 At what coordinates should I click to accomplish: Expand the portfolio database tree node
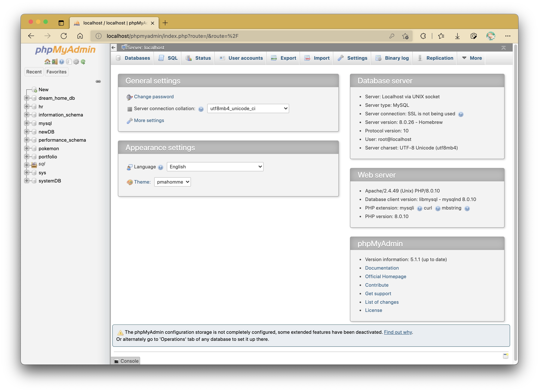point(27,157)
